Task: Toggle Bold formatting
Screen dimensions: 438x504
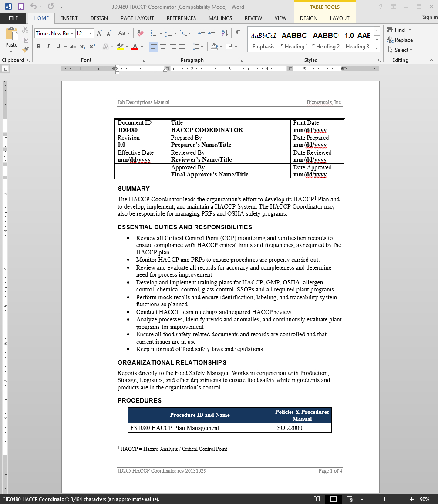Action: [x=39, y=47]
